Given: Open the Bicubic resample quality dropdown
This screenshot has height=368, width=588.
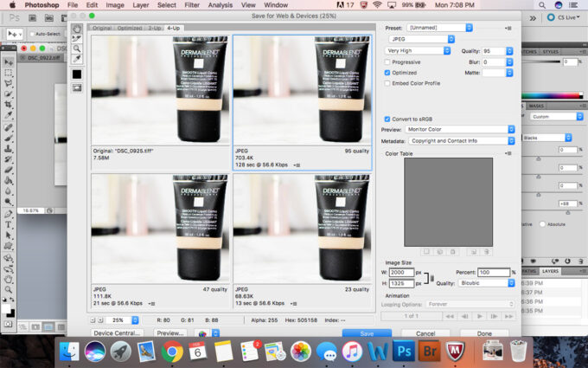Looking at the screenshot, I should 486,283.
